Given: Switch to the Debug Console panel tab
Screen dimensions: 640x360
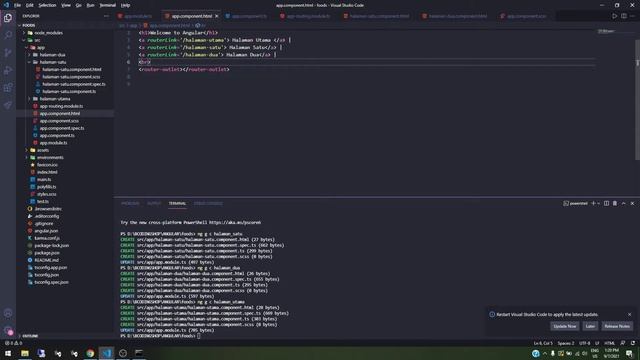Looking at the screenshot, I should pyautogui.click(x=208, y=203).
